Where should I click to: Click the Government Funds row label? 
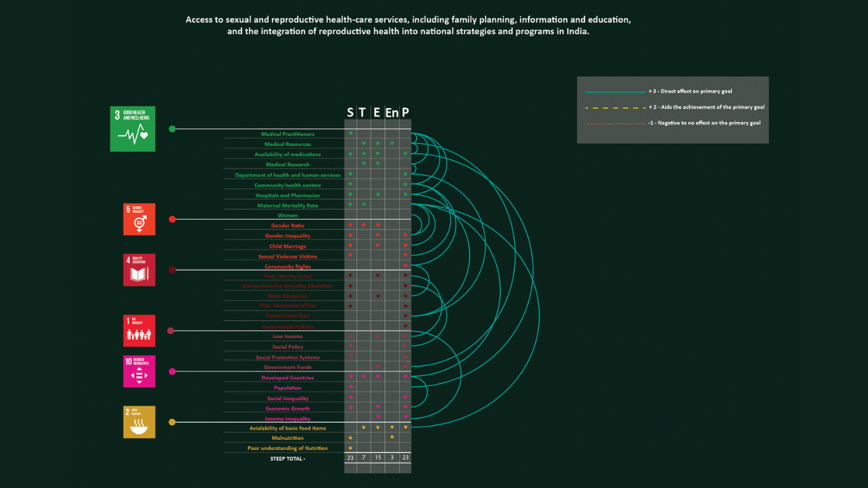pyautogui.click(x=288, y=367)
